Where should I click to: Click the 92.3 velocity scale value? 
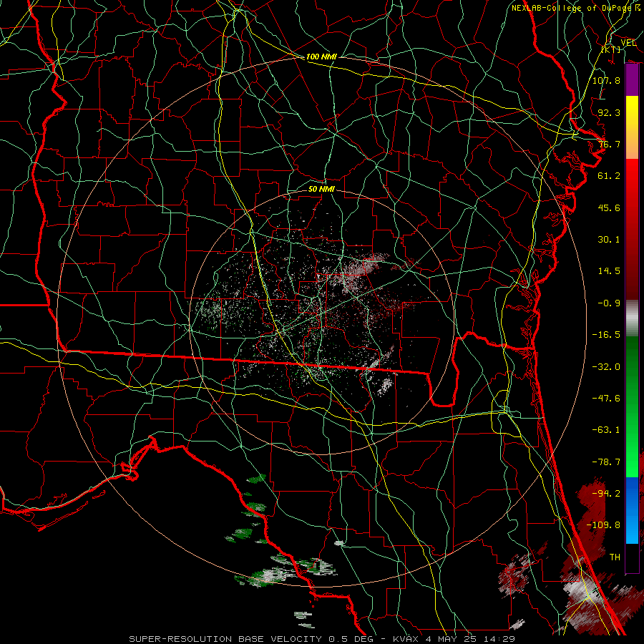click(x=609, y=112)
